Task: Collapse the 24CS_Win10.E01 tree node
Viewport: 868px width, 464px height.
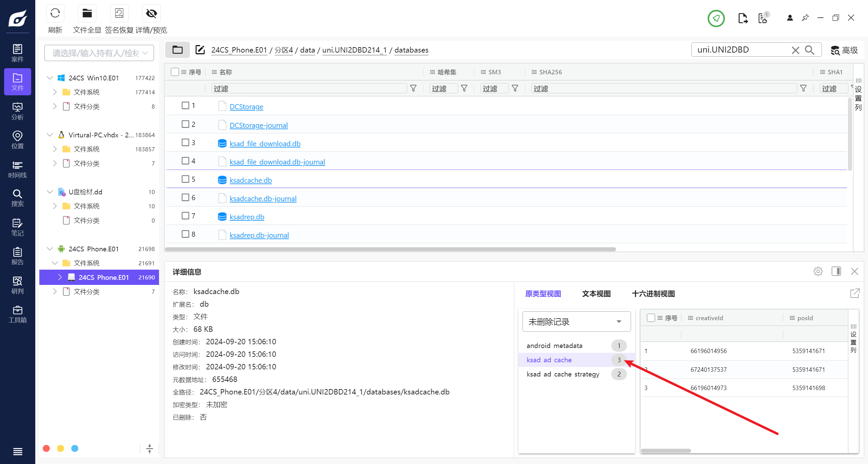Action: [50, 78]
